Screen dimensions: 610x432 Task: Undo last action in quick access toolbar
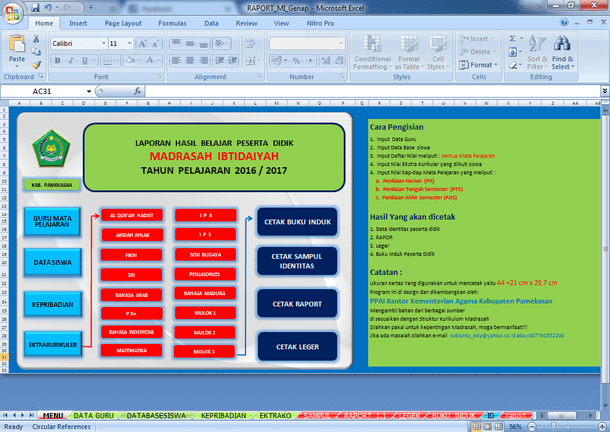(48, 8)
